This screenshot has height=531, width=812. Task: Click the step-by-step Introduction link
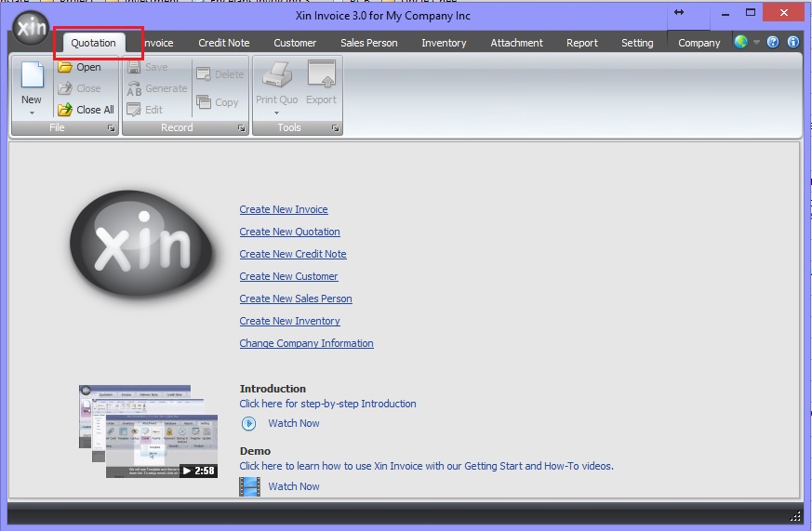pos(327,404)
